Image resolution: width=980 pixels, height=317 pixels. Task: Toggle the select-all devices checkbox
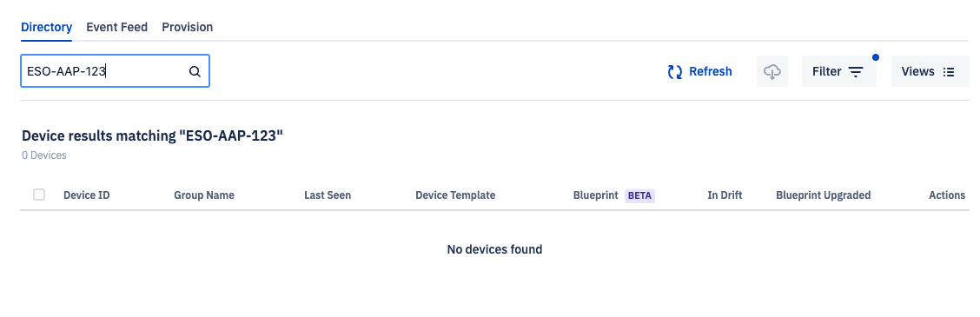coord(39,195)
